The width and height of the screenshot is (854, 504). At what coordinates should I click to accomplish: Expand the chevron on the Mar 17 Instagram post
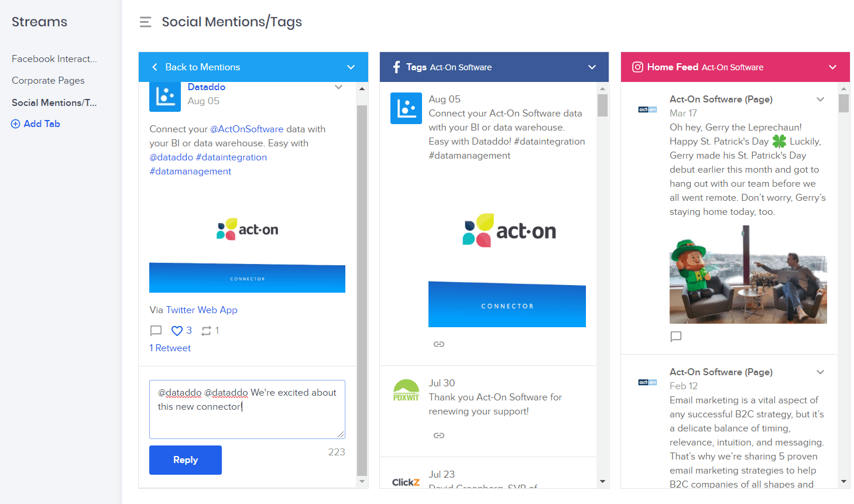pyautogui.click(x=820, y=100)
